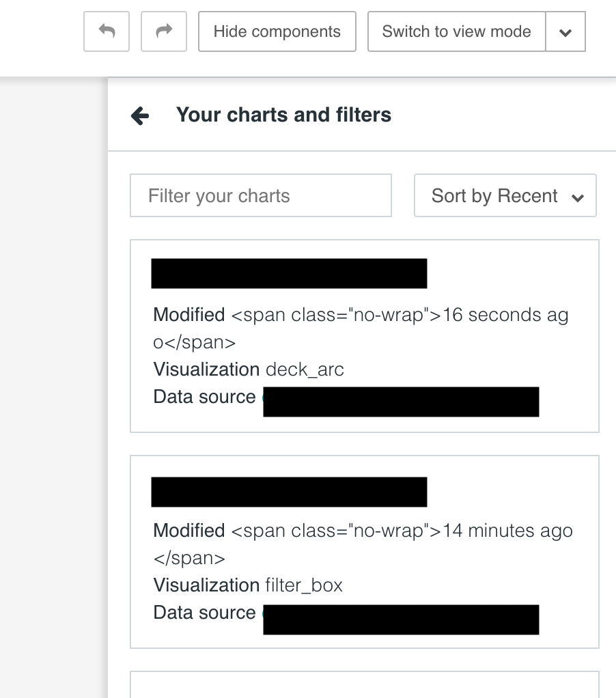Click the undo arrow in the toolbar

[x=106, y=31]
